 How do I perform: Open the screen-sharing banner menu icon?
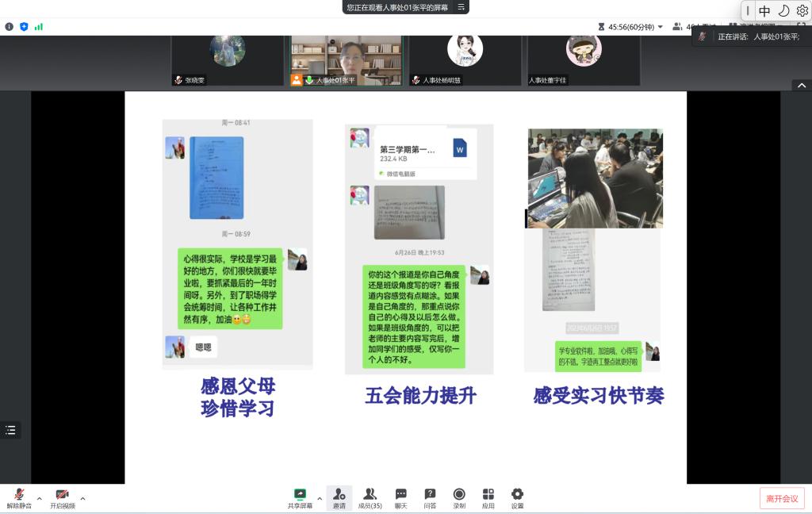[462, 7]
